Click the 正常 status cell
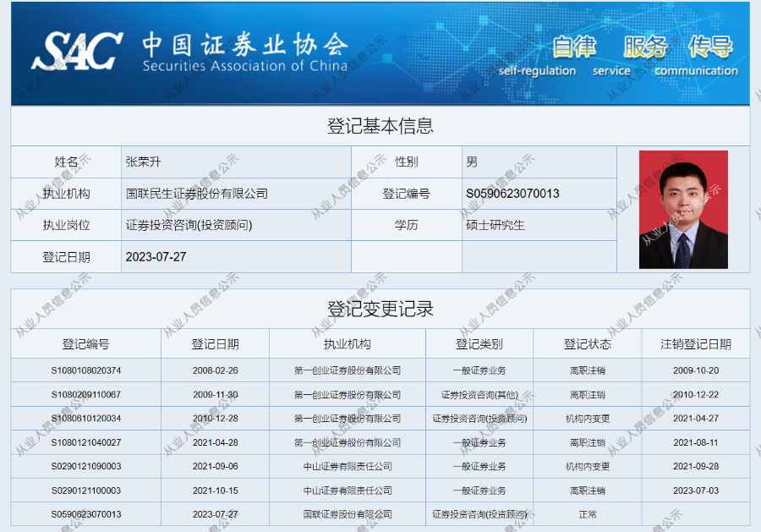 coord(588,514)
